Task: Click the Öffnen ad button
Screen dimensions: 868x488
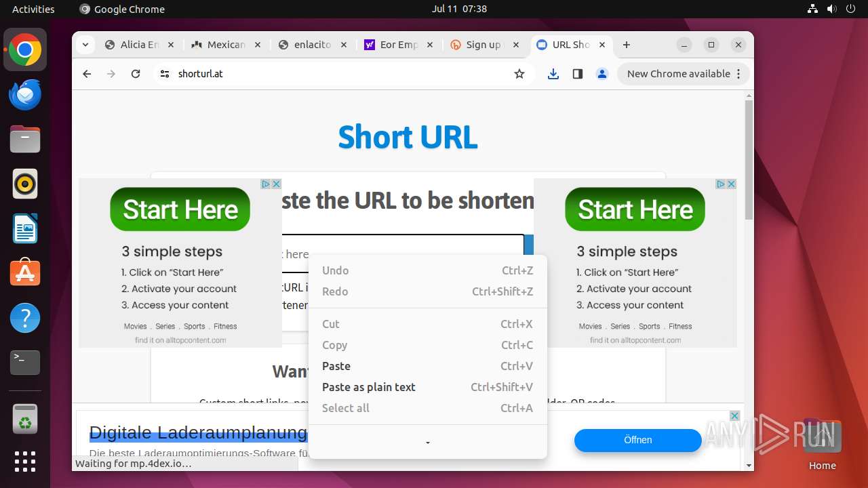Action: coord(637,440)
